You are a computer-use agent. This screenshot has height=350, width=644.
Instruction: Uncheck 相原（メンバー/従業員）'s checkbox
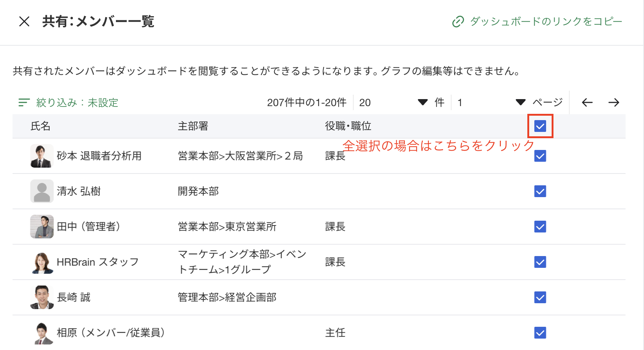540,333
